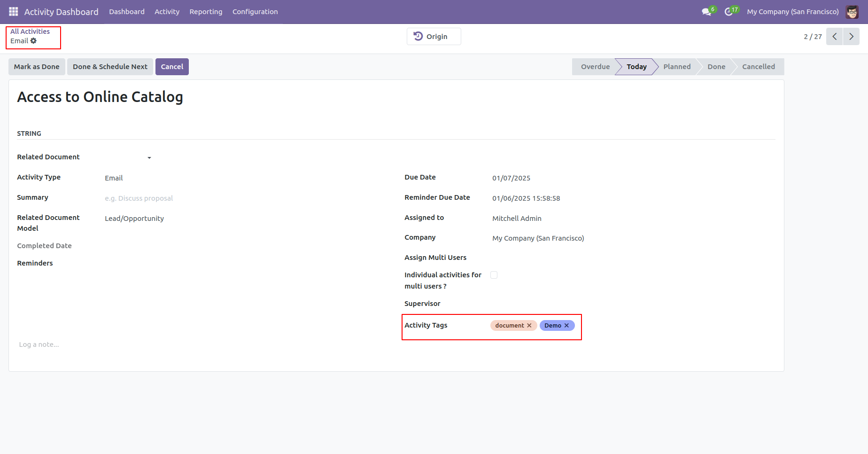Screen dimensions: 868x454
Task: Click the Assign Multi Users field
Action: click(633, 258)
